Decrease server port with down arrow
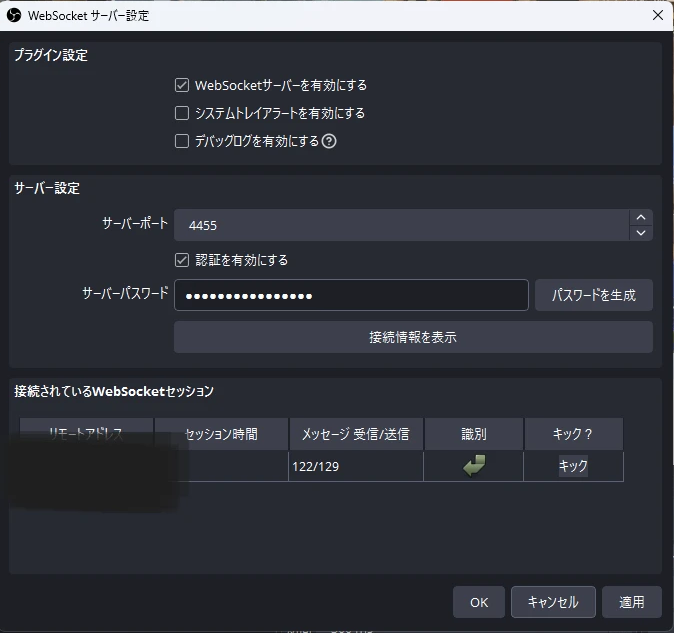 coord(641,233)
